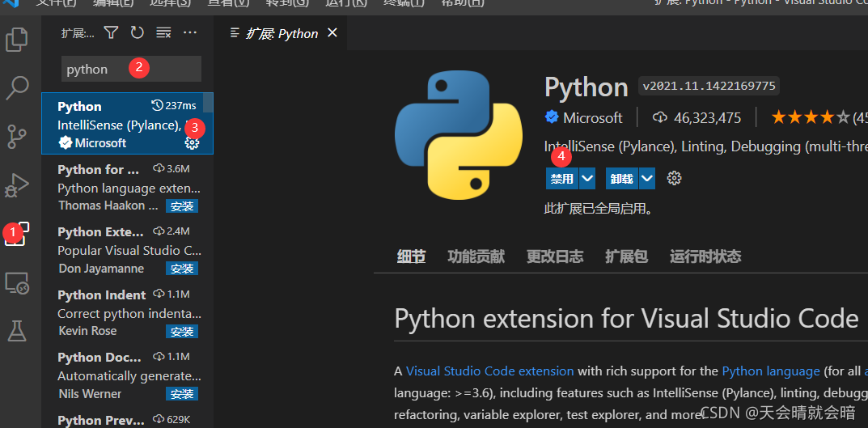Screen dimensions: 868x428
Task: Click the extensions list scrollbar thumb
Action: (x=208, y=103)
